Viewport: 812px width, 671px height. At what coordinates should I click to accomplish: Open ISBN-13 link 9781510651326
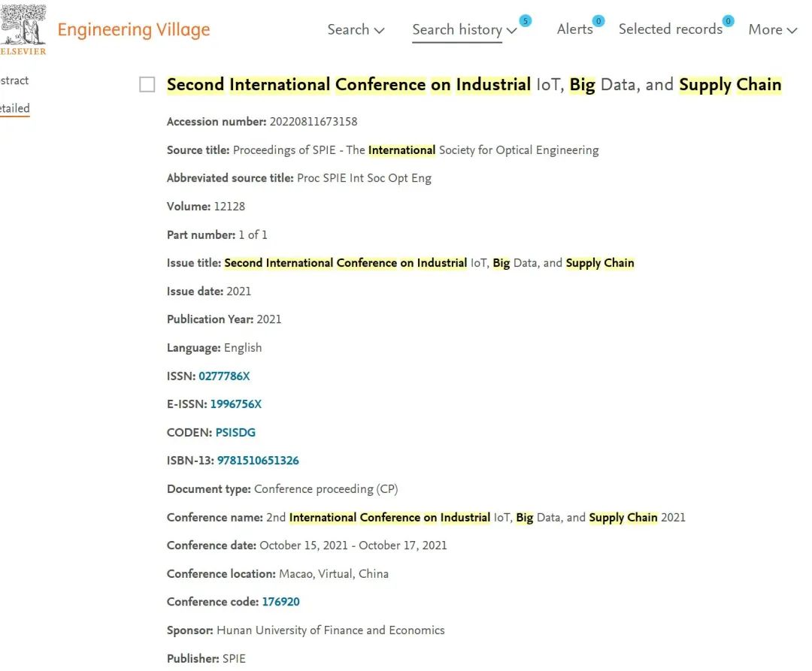click(x=258, y=461)
